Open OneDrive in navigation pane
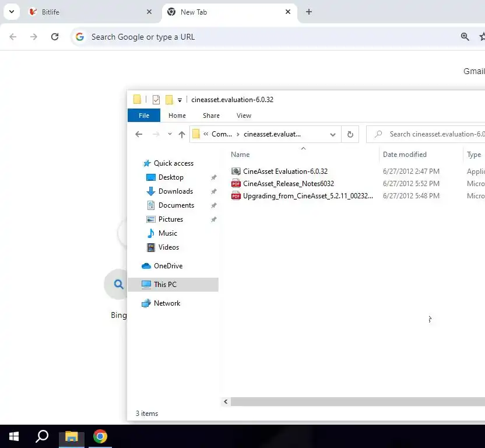485x448 pixels. pos(168,266)
